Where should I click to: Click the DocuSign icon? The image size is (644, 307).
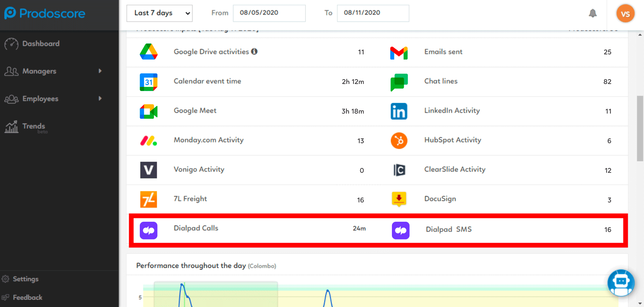pyautogui.click(x=399, y=199)
